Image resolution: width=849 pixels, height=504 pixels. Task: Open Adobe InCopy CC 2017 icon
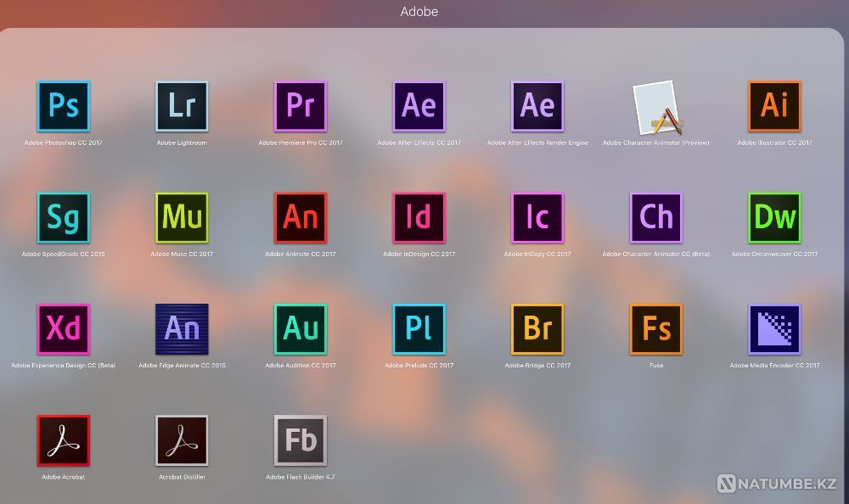tap(537, 217)
